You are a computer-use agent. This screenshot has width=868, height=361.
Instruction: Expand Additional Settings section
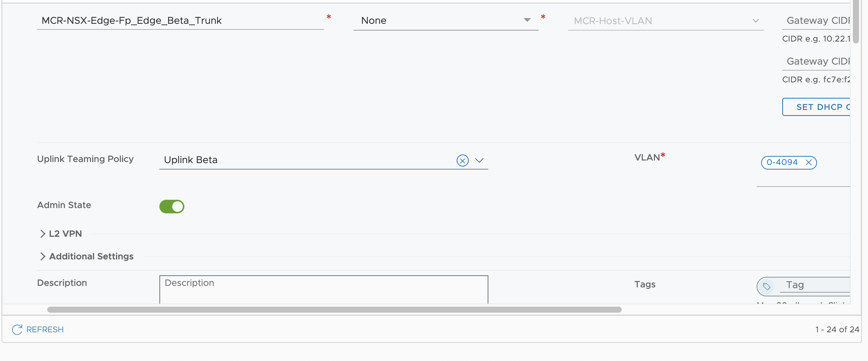coord(86,256)
